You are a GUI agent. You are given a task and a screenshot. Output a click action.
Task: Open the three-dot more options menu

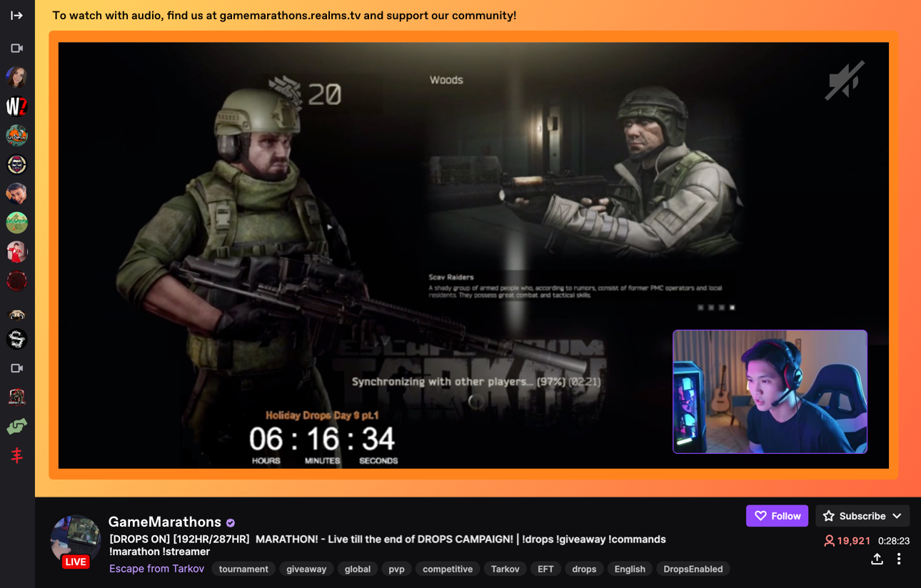899,559
